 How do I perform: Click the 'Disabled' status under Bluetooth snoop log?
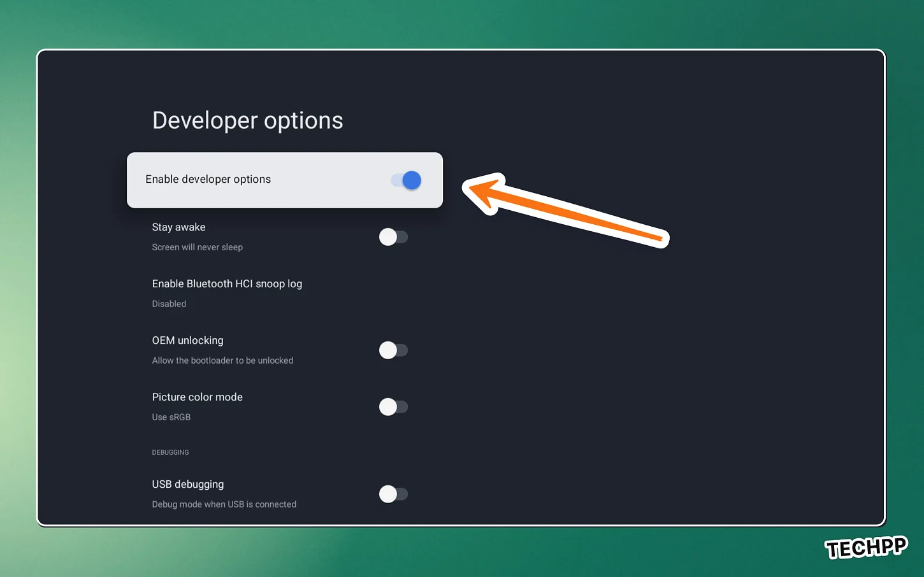[169, 304]
